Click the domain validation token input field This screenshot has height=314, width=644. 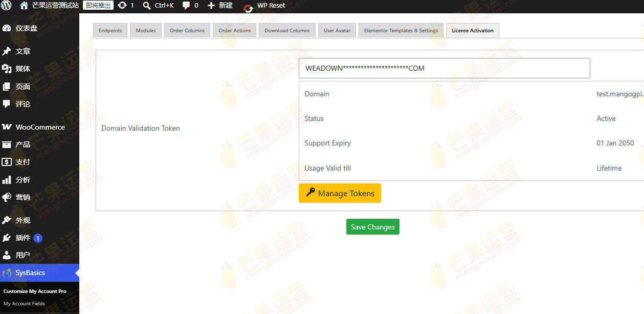[445, 68]
